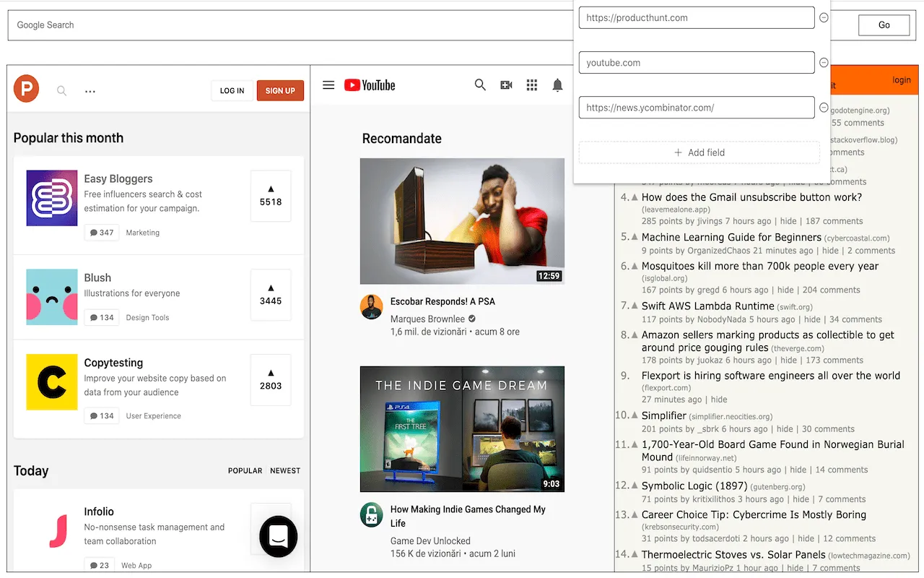The width and height of the screenshot is (924, 578).
Task: Open Product Hunt search magnifier icon
Action: [62, 91]
